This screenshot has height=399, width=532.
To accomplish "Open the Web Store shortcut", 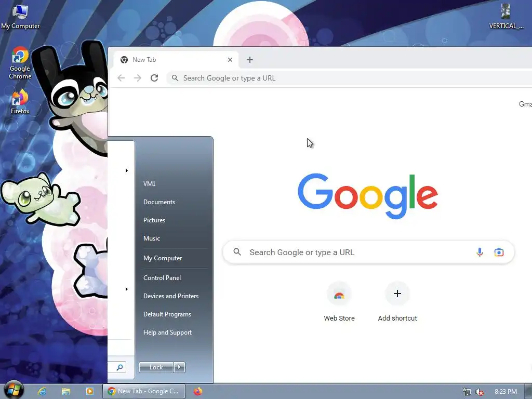I will [339, 302].
